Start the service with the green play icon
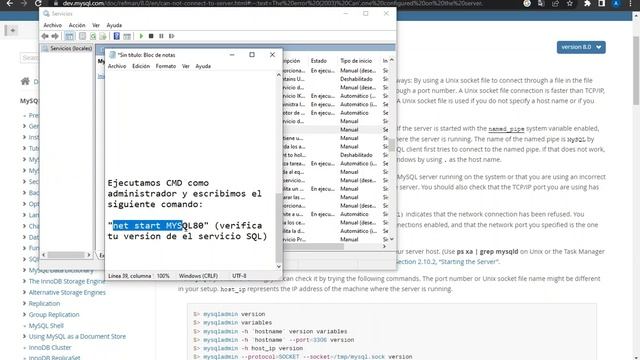This screenshot has height=360, width=640. click(x=141, y=36)
